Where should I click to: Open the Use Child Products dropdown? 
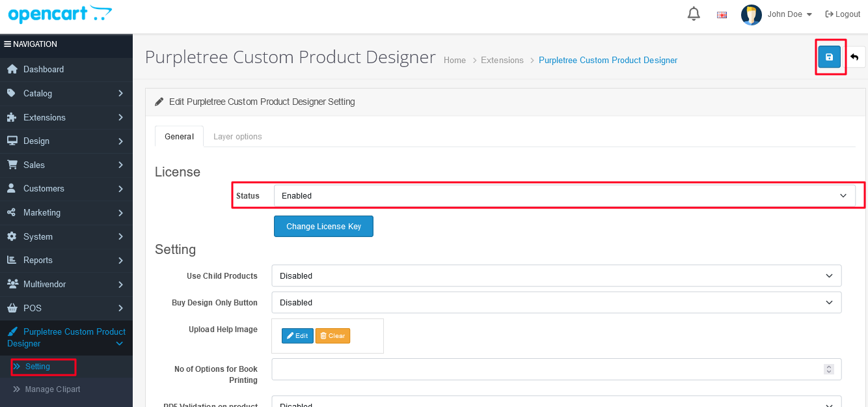[x=556, y=275]
